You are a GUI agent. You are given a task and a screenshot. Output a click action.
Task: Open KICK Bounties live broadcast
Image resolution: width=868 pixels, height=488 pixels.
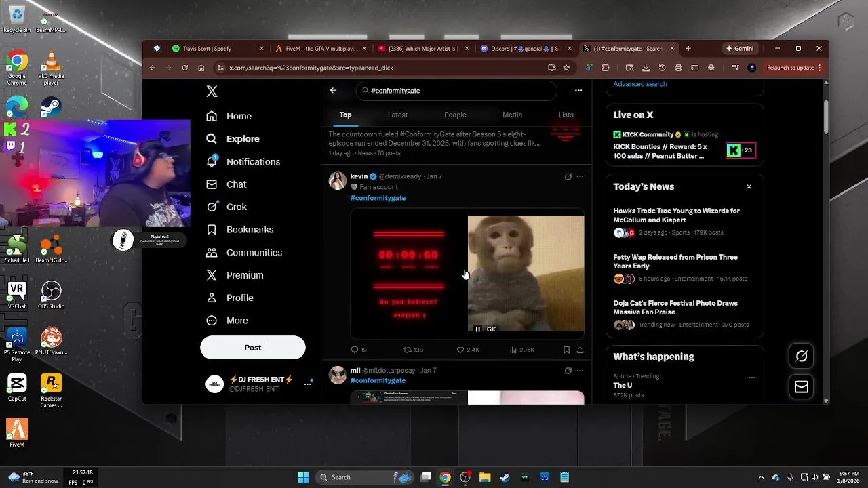tap(684, 146)
